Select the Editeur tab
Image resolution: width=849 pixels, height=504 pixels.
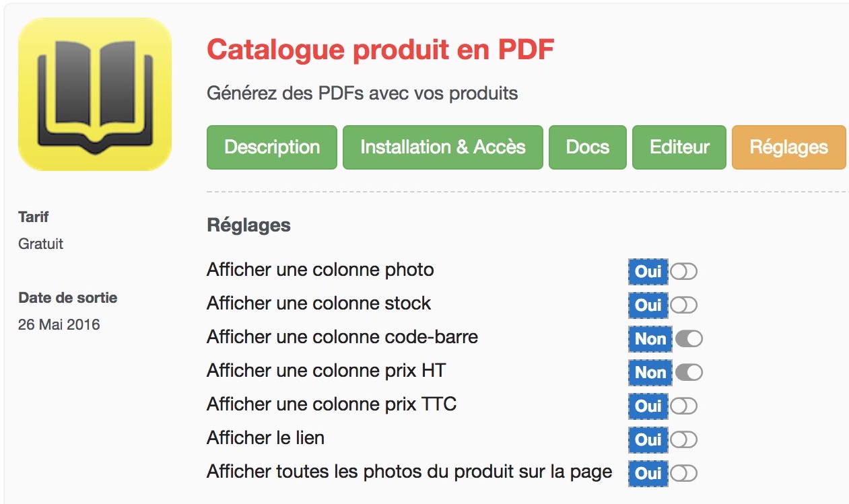679,147
